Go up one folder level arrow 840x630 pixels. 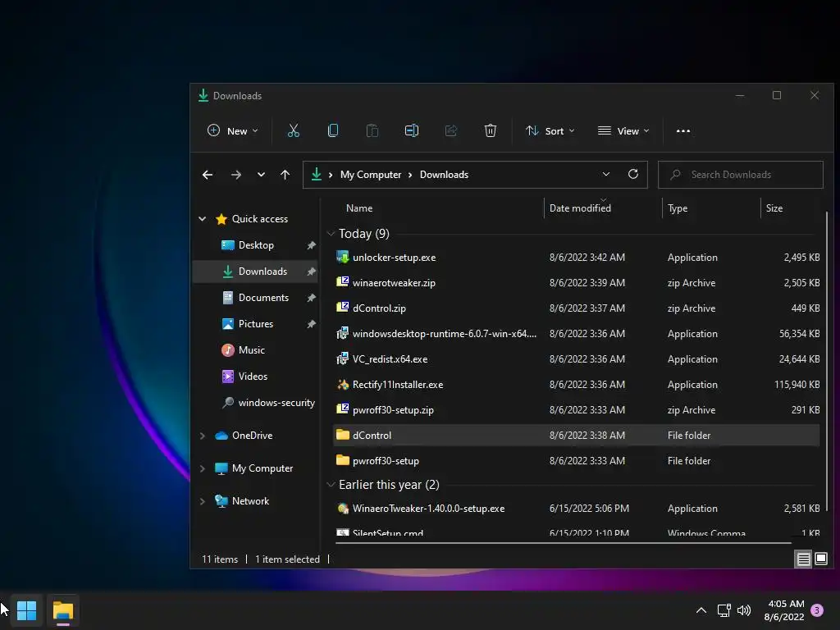[285, 175]
